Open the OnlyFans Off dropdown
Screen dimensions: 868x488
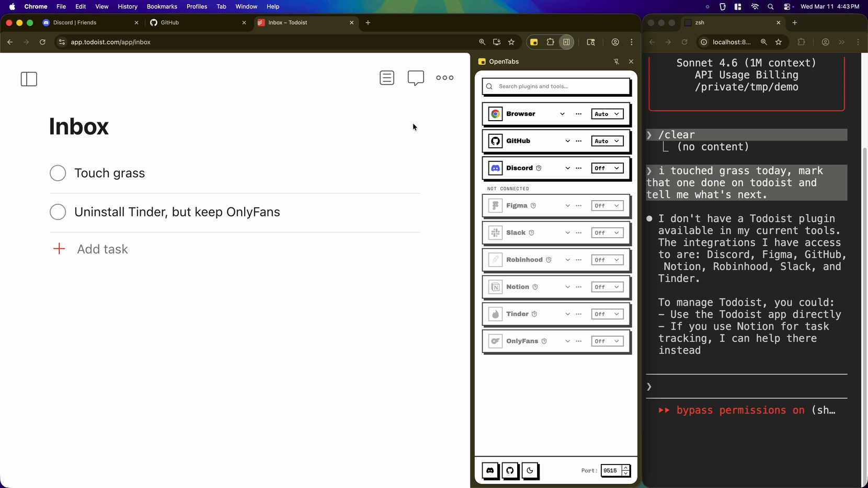[x=606, y=341]
